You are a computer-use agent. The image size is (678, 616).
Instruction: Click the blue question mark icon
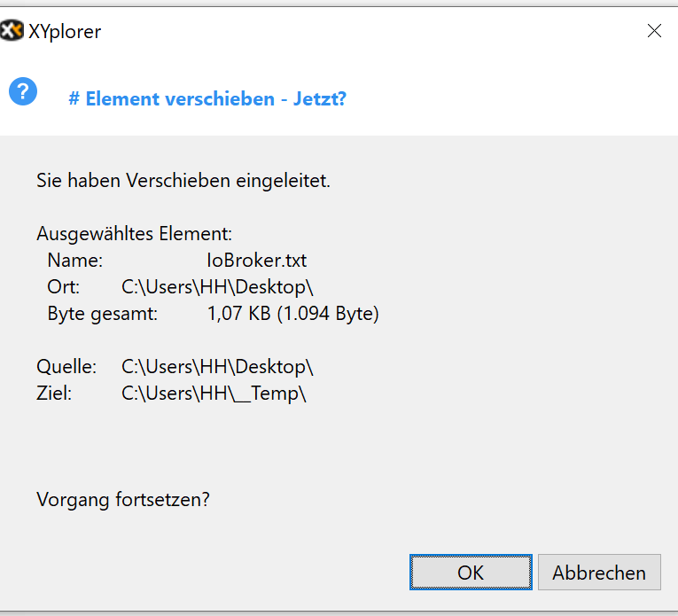point(23,91)
